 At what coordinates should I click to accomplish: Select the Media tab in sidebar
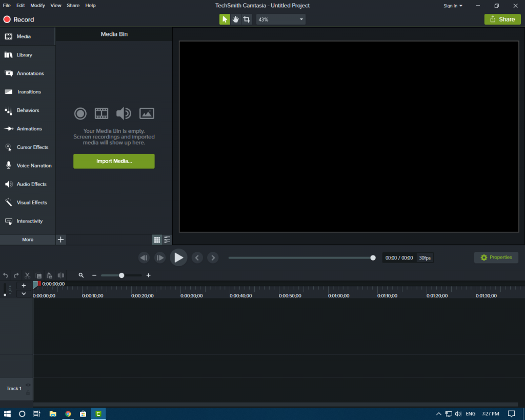[x=28, y=36]
